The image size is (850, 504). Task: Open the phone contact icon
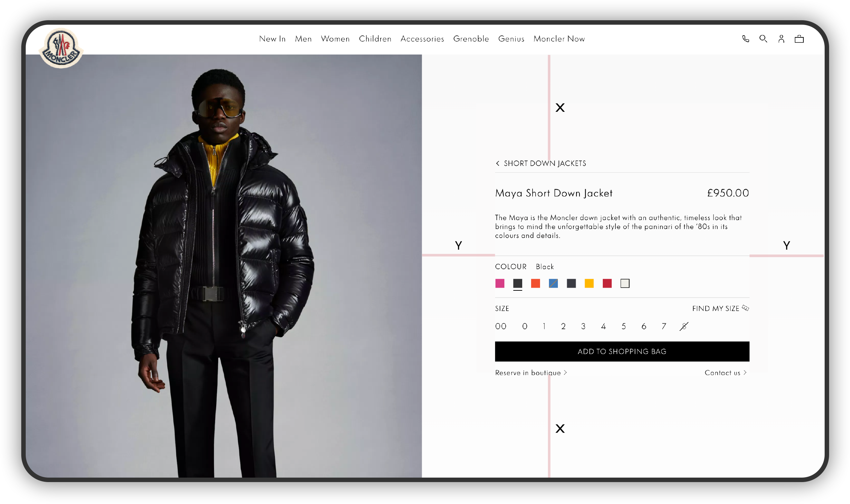click(x=745, y=39)
